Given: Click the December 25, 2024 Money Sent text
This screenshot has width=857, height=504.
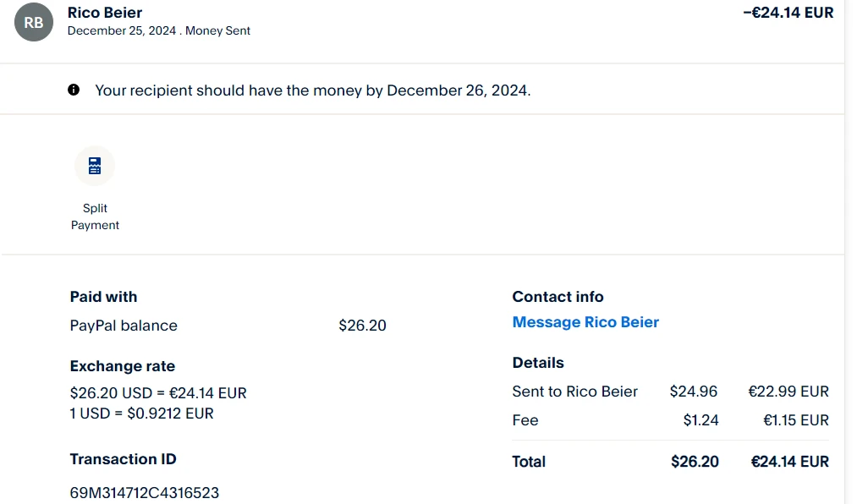Looking at the screenshot, I should pyautogui.click(x=159, y=30).
